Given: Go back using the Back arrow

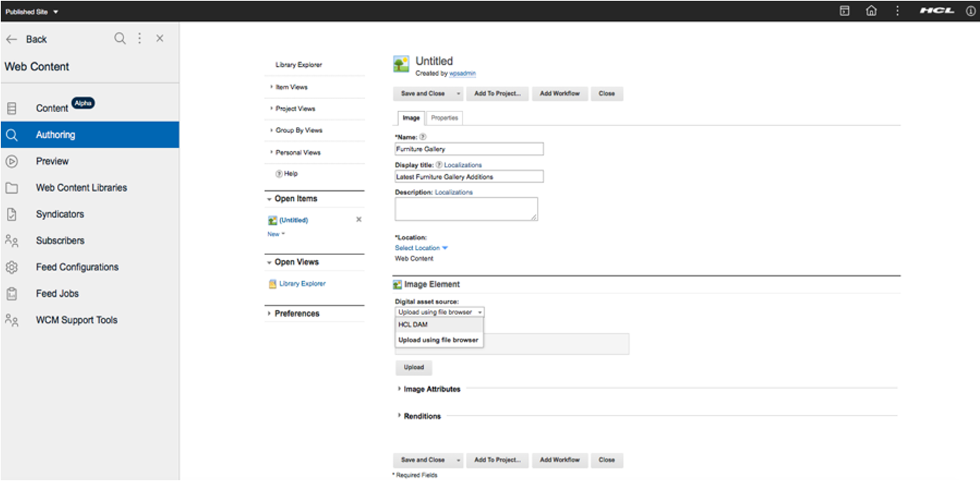Looking at the screenshot, I should tap(12, 40).
